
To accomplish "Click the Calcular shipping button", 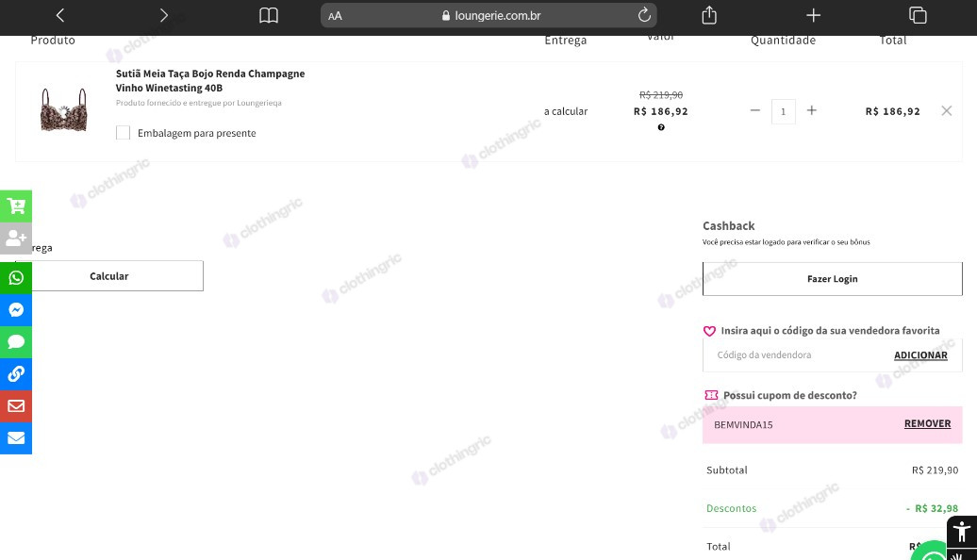I will [x=109, y=276].
